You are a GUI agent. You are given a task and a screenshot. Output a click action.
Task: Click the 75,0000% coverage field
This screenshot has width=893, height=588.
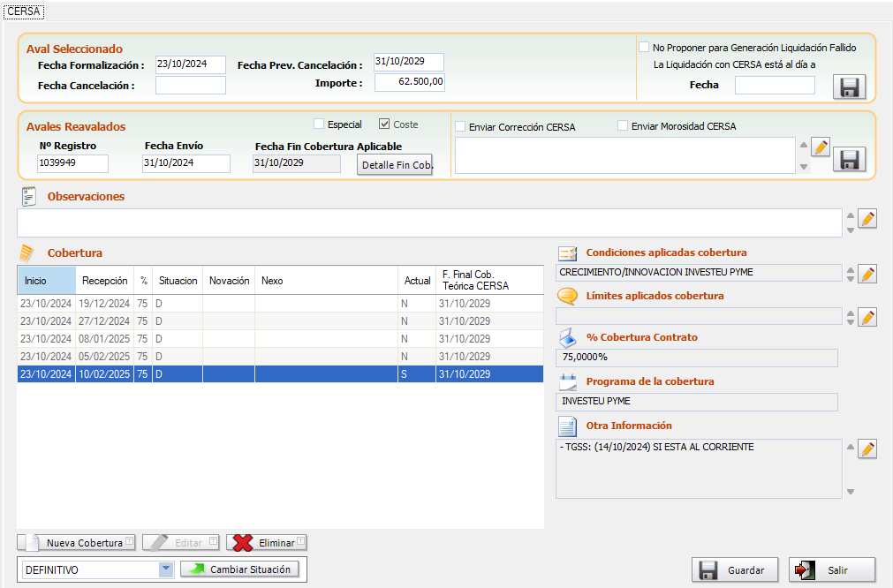click(697, 358)
